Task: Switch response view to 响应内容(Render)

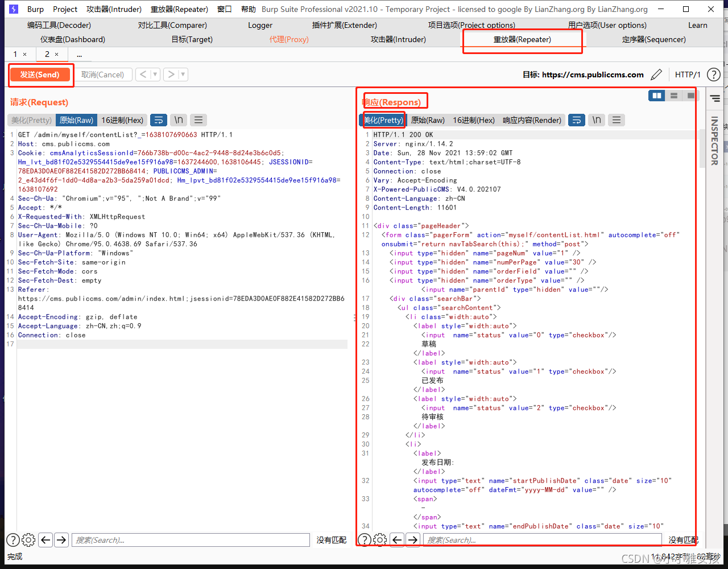Action: click(x=532, y=120)
